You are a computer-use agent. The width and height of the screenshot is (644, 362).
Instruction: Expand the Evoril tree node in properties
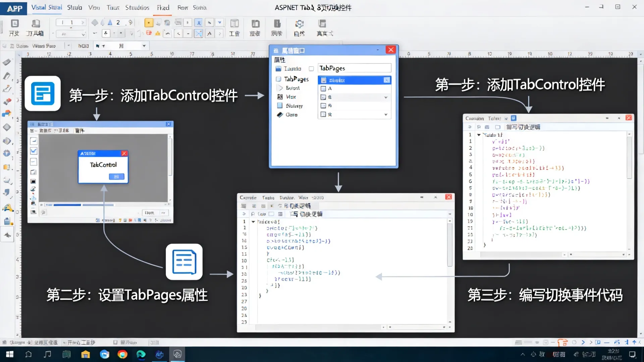[x=281, y=88]
